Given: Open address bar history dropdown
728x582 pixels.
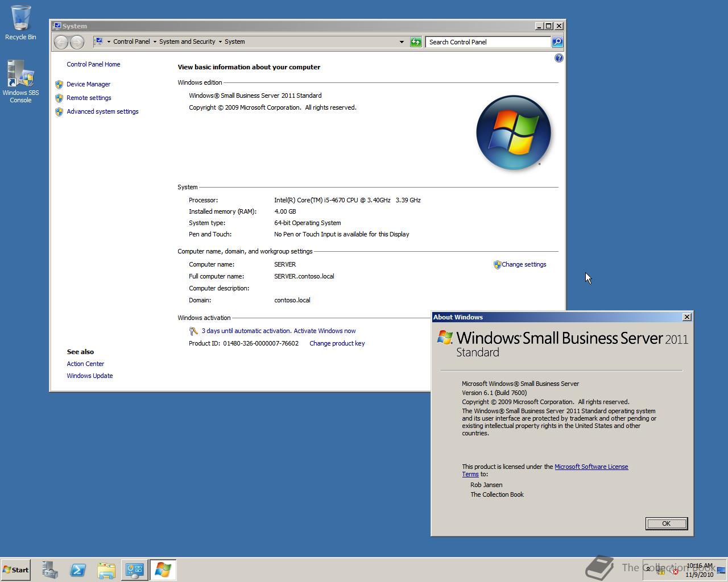Looking at the screenshot, I should (x=402, y=41).
